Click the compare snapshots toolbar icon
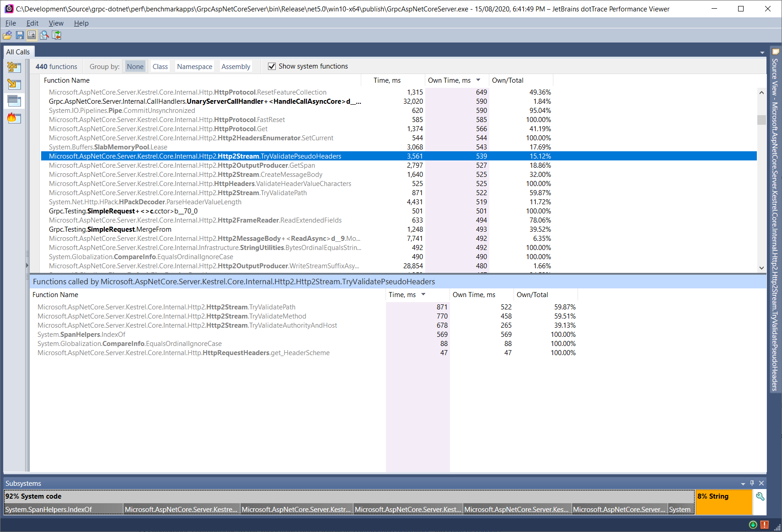 click(57, 35)
